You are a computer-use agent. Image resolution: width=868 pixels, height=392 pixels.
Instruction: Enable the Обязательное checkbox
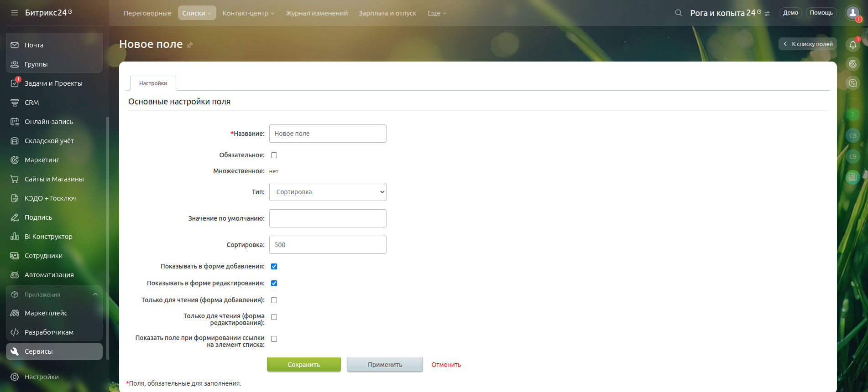(x=274, y=155)
